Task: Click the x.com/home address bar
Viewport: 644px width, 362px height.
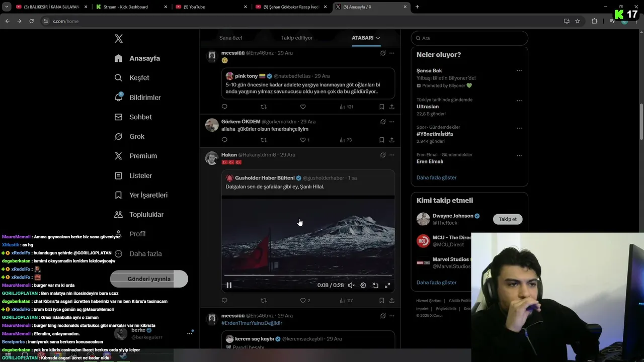Action: tap(302, 21)
